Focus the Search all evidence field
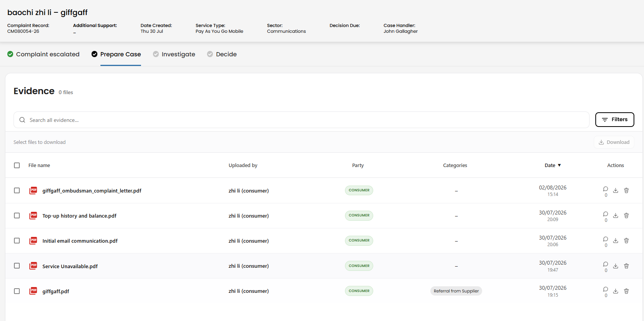Viewport: 644px width, 321px height. point(301,120)
